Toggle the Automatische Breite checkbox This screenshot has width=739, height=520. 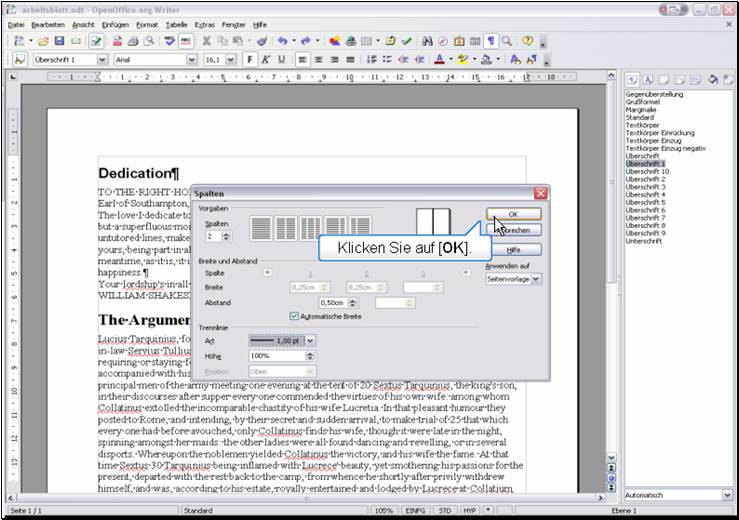[294, 316]
